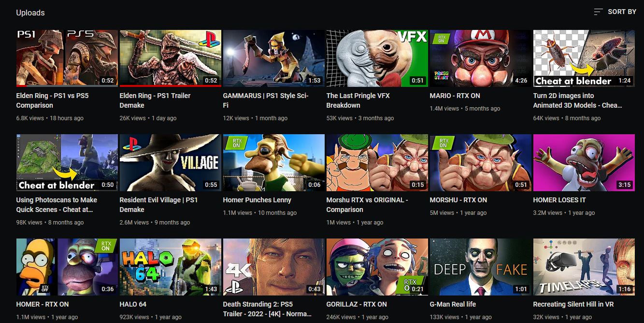This screenshot has height=323, width=644.
Task: Open the HOMER - RTX ON thumbnail
Action: pos(67,267)
